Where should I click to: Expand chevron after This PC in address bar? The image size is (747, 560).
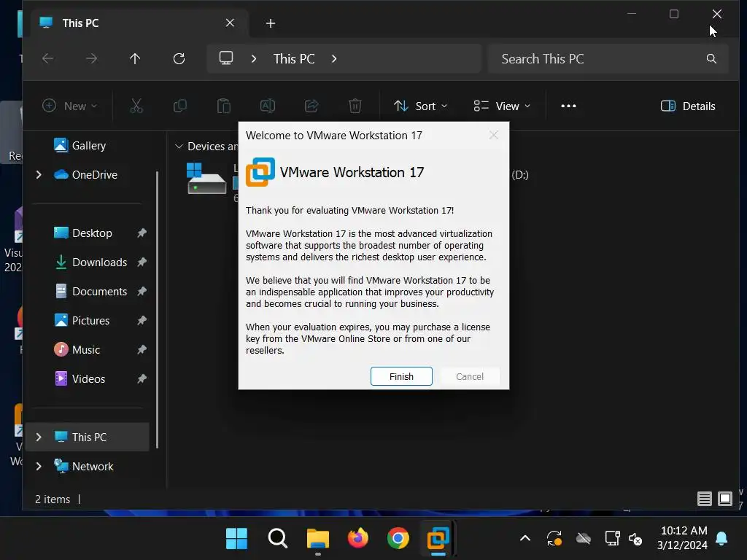click(x=334, y=58)
